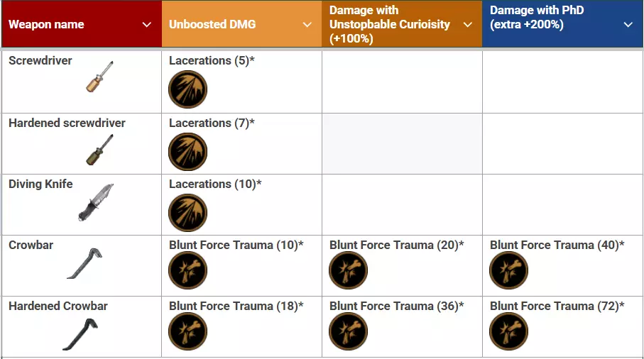644x359 pixels.
Task: Click Lacerations icon in Diving Knife row
Action: (x=187, y=212)
